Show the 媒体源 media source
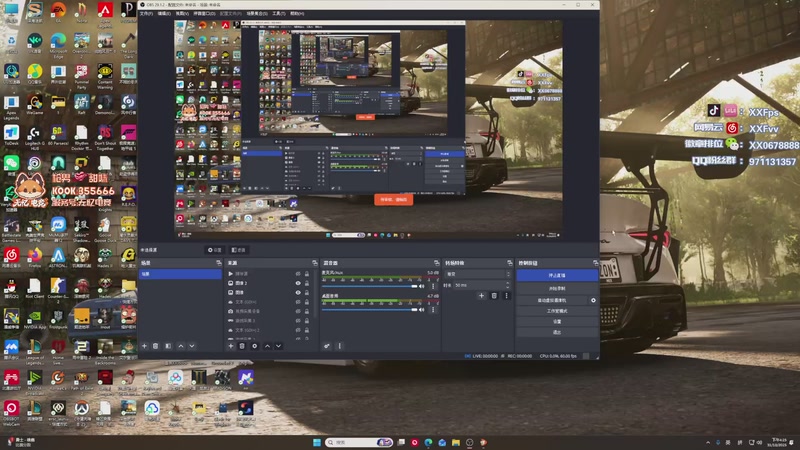Viewport: 800px width, 450px height. click(298, 274)
